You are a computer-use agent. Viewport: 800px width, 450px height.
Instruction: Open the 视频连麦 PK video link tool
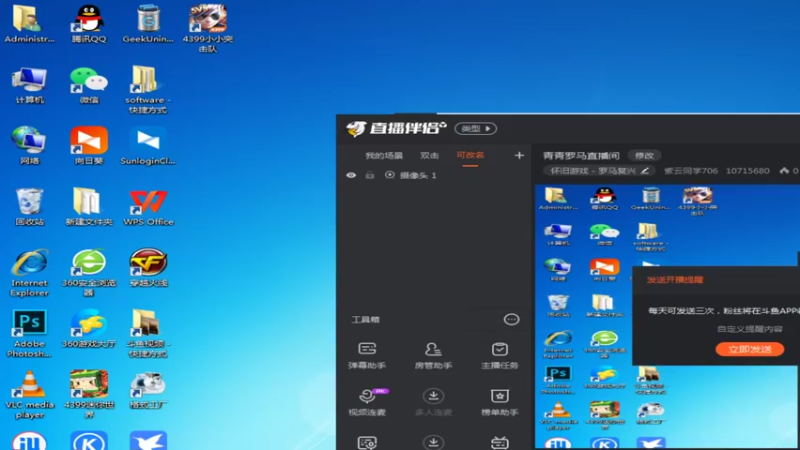(367, 402)
